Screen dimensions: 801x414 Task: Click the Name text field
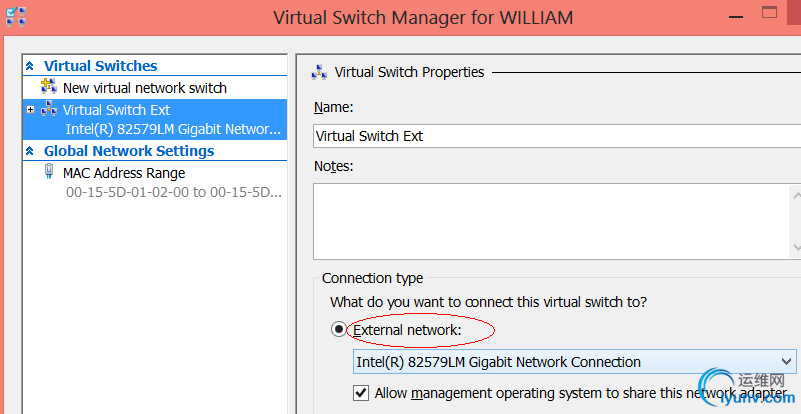pyautogui.click(x=555, y=136)
